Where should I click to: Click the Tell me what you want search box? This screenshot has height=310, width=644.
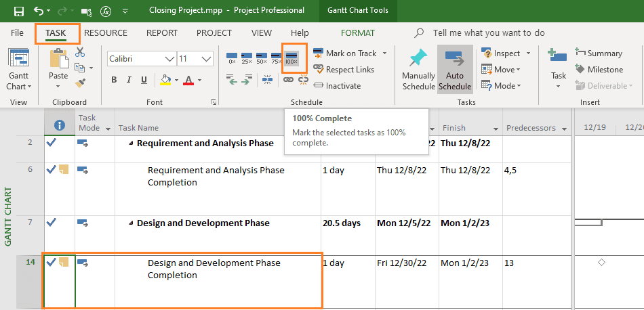(489, 32)
